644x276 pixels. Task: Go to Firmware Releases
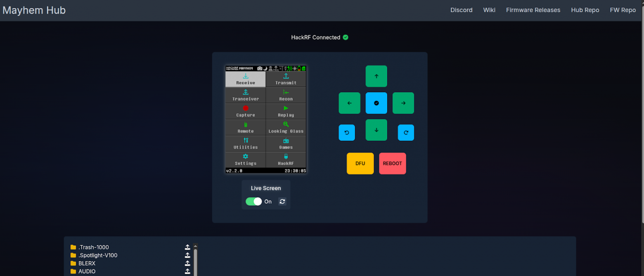(x=533, y=10)
